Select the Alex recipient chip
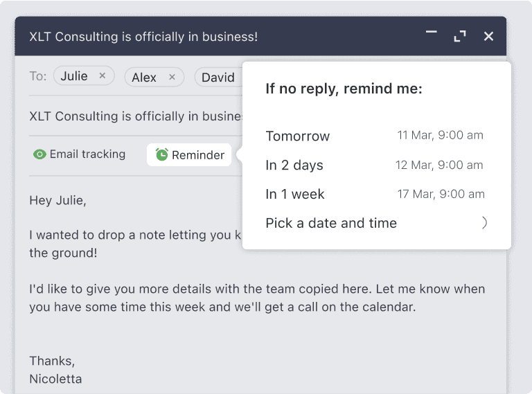The width and height of the screenshot is (532, 394). 154,77
